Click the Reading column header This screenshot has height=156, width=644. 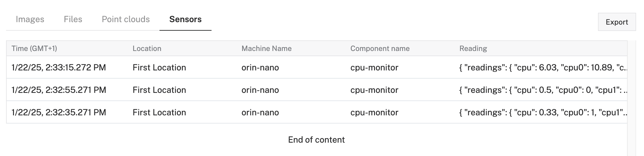click(473, 49)
